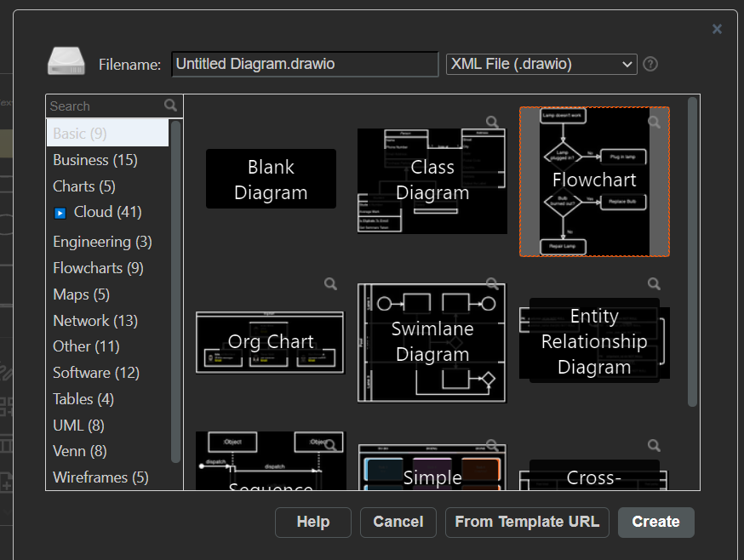Open preview magnifier for Swimlane Diagram
744x560 pixels.
pyautogui.click(x=492, y=284)
